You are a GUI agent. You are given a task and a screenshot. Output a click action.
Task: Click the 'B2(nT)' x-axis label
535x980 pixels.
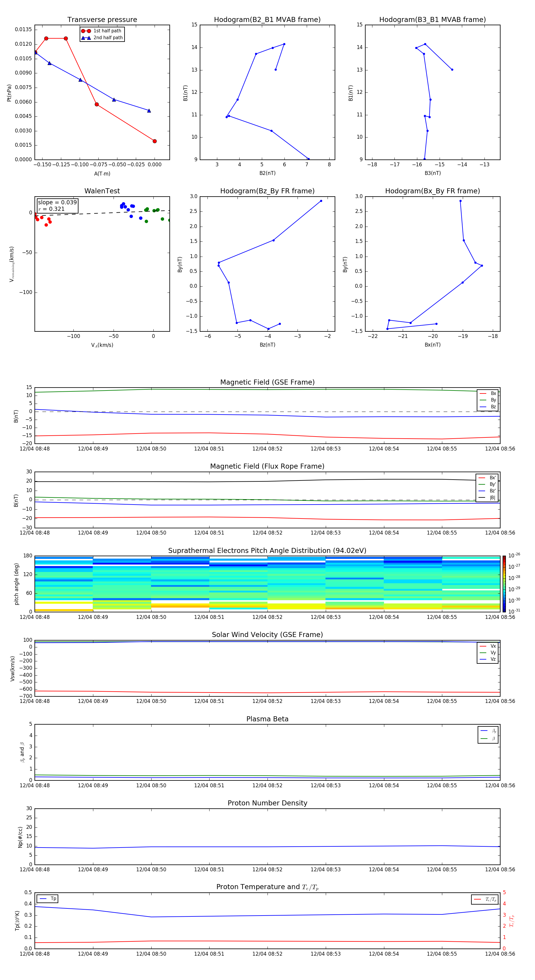(267, 173)
